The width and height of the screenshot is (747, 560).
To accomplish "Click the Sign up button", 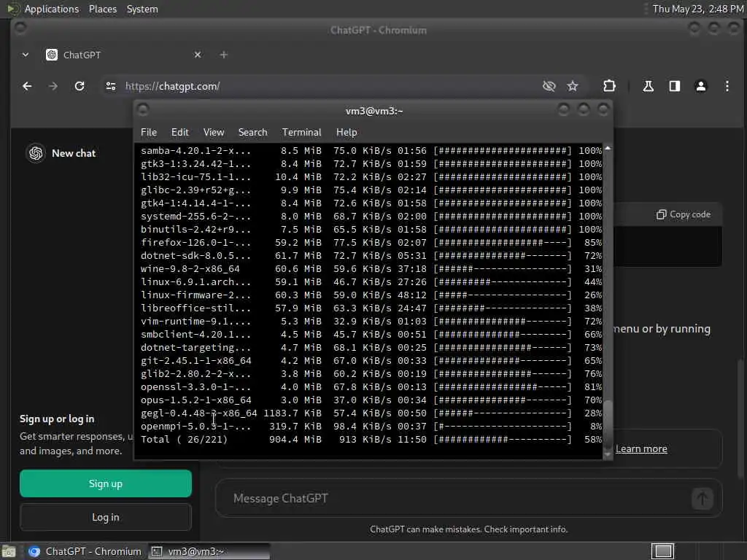I will (106, 483).
